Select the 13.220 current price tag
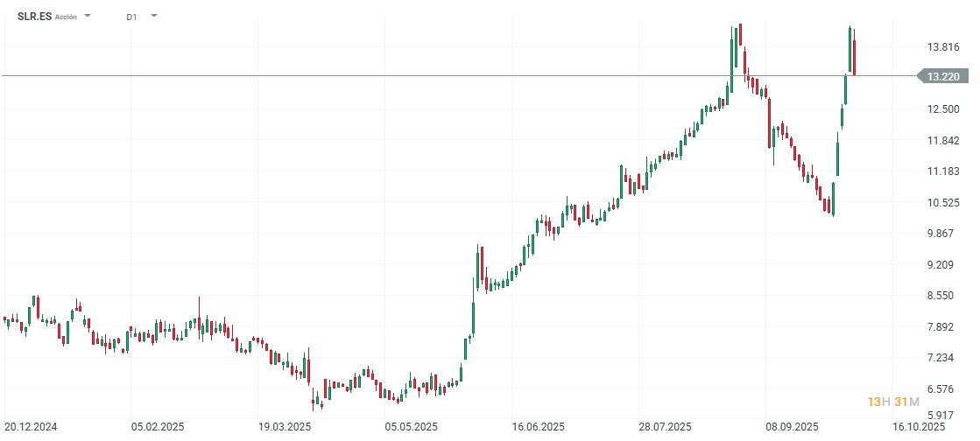Screen dimensions: 980x441 [942, 76]
